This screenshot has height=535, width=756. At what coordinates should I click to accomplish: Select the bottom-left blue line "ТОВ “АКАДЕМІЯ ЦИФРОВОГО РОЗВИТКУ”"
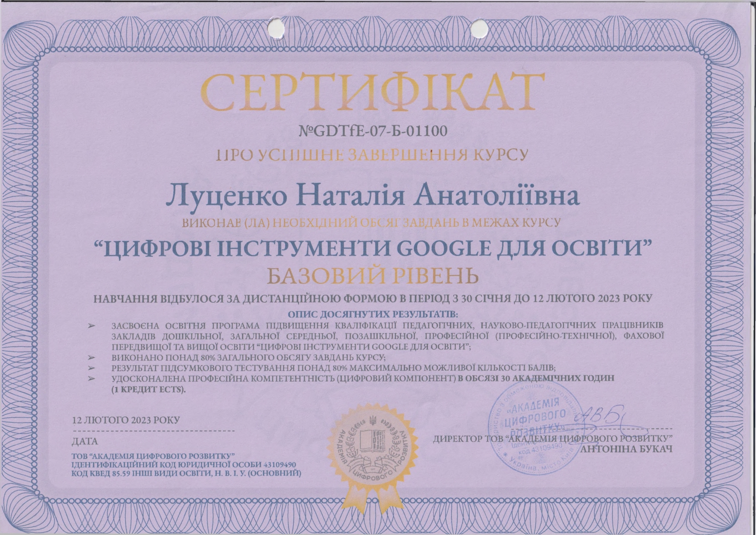pyautogui.click(x=153, y=456)
